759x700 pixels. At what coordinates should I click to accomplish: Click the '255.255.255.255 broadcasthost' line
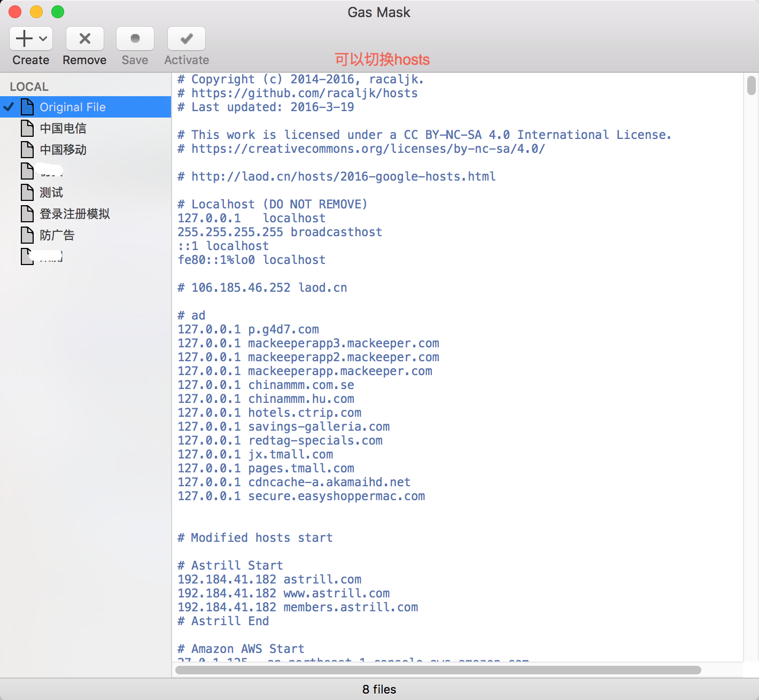click(x=280, y=232)
